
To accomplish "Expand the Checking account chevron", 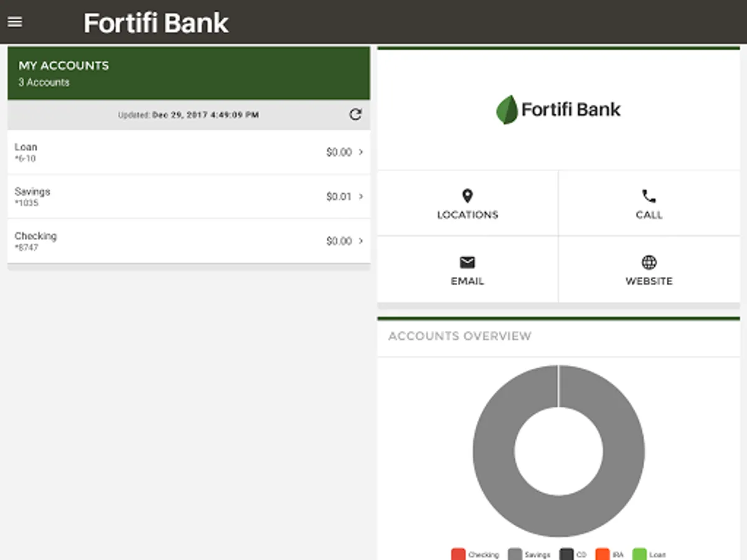I will coord(361,241).
